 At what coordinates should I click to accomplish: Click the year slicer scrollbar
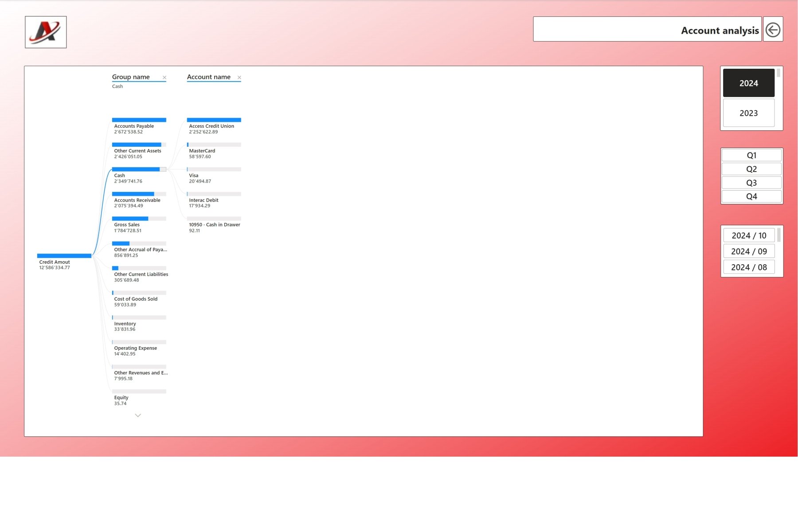[778, 73]
